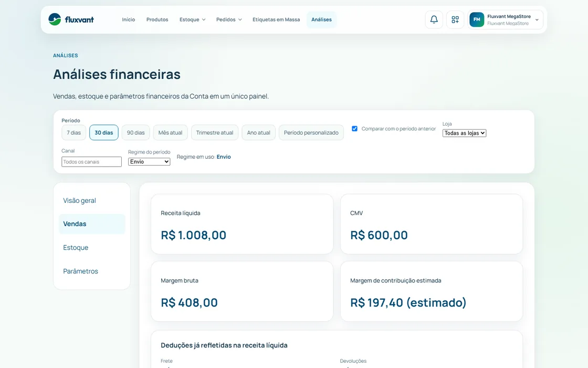Select the Trimestre atual period

(215, 132)
